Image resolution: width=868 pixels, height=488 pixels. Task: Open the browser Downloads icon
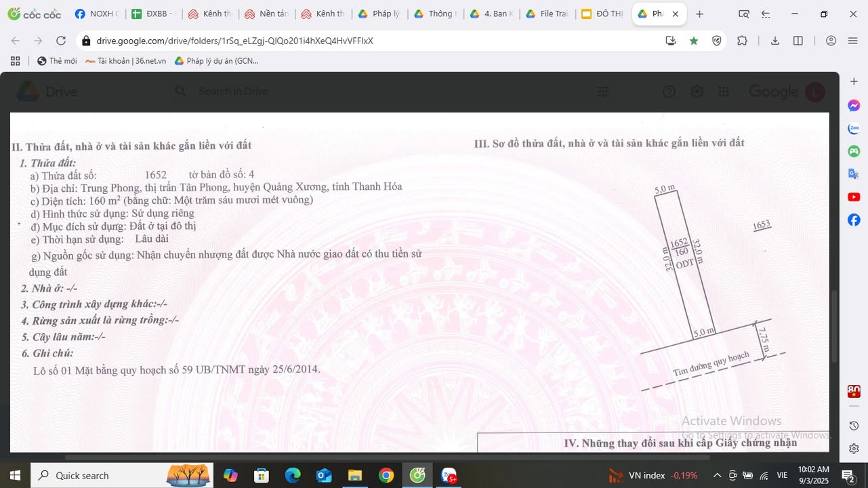coord(775,41)
